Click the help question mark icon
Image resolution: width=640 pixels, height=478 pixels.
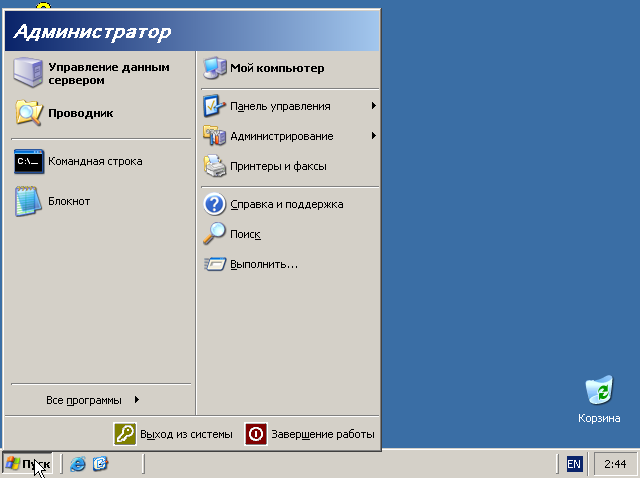coord(214,204)
